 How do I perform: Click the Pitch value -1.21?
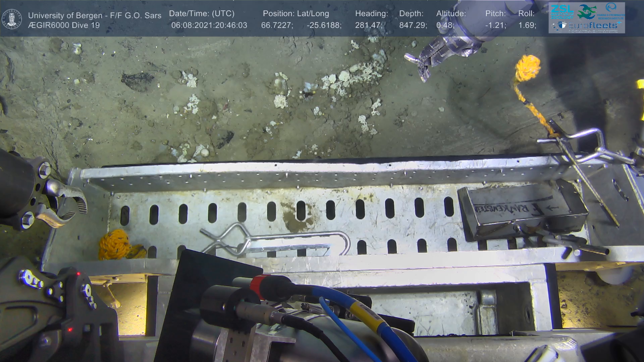coord(495,25)
